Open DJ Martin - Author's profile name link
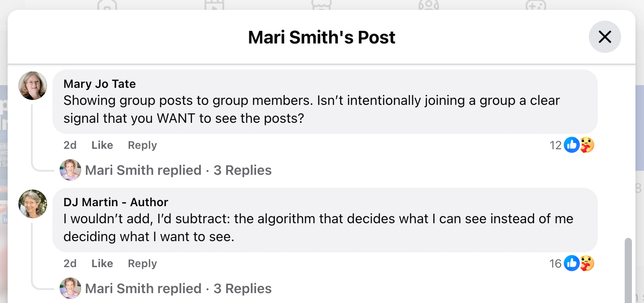Image resolution: width=644 pixels, height=303 pixels. [115, 202]
